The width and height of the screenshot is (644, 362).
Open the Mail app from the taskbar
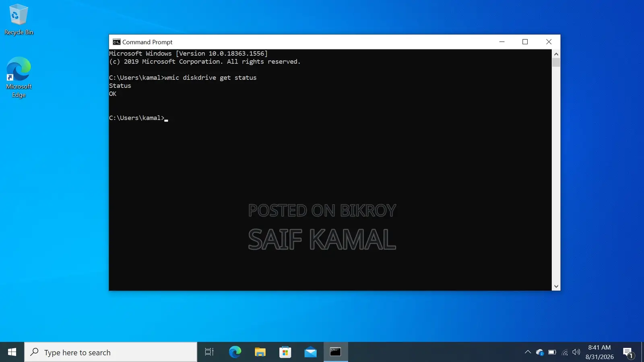tap(310, 352)
